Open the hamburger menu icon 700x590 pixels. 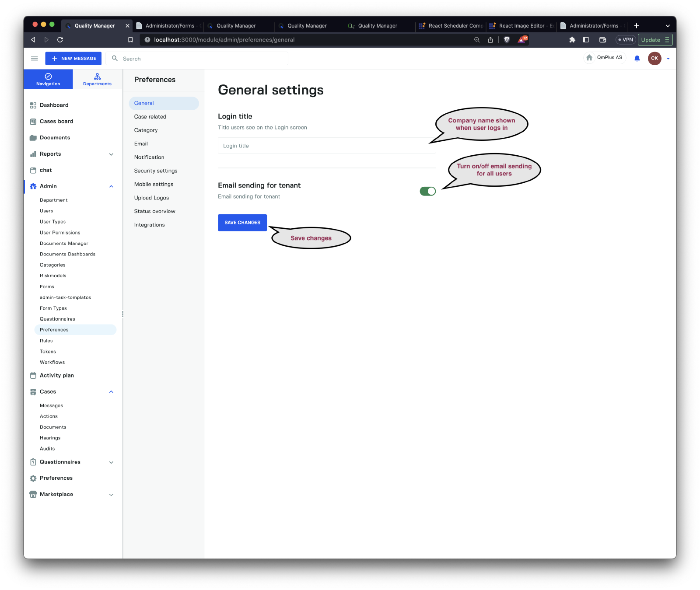(x=35, y=58)
